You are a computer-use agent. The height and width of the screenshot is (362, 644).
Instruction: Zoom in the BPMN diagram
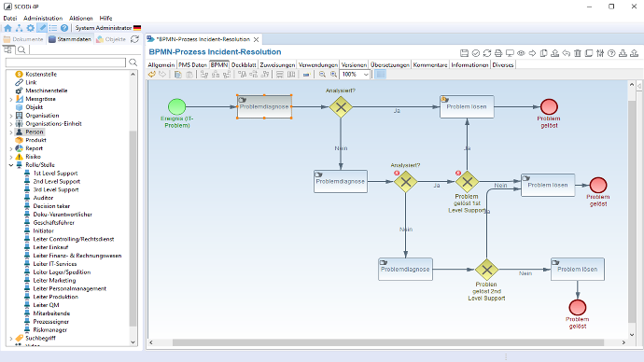tap(333, 75)
